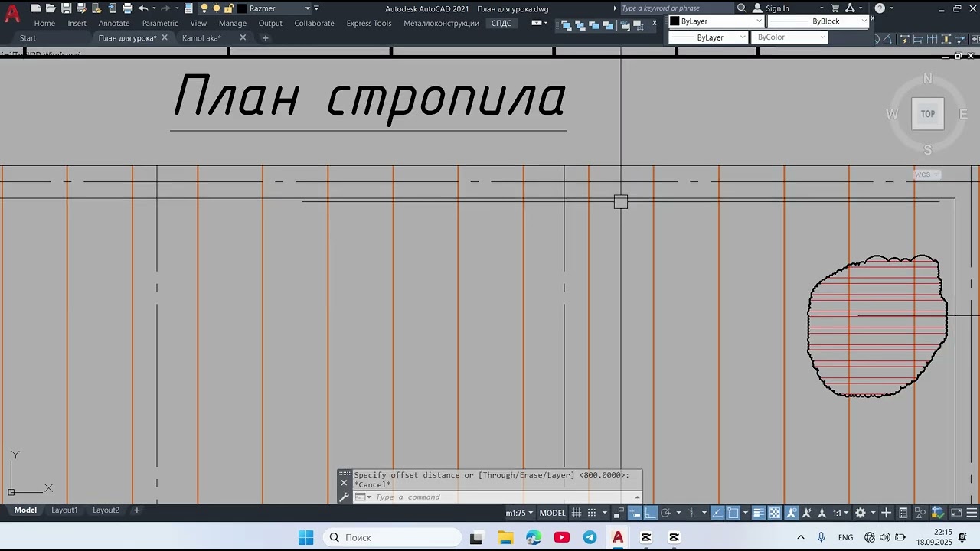Open the Help question mark icon
This screenshot has height=551, width=980.
(880, 8)
